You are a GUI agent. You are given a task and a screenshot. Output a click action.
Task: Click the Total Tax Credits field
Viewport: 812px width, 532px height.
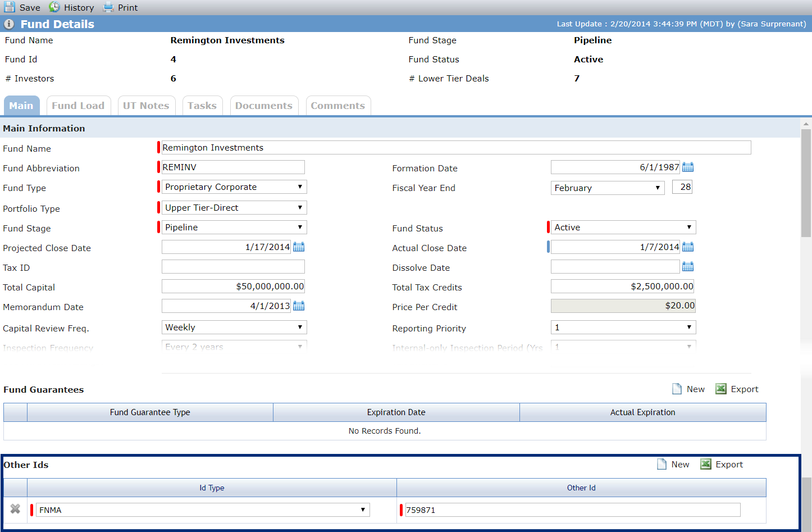[x=622, y=287]
